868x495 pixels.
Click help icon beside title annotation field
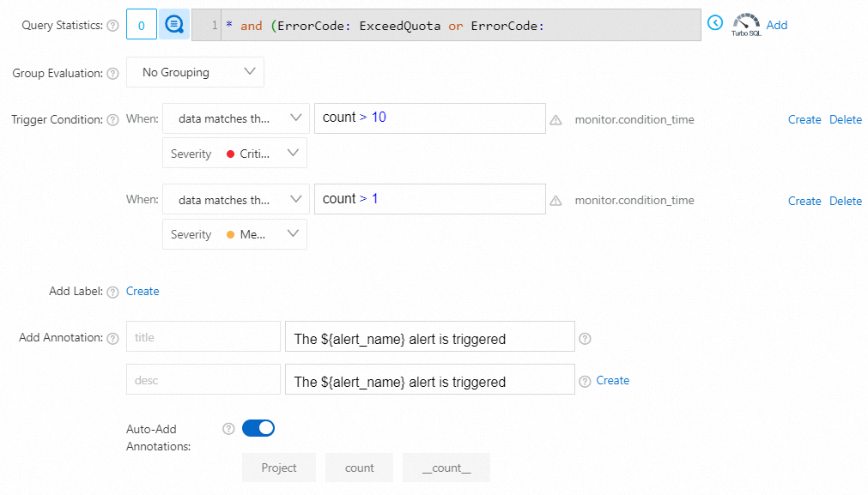tap(586, 339)
